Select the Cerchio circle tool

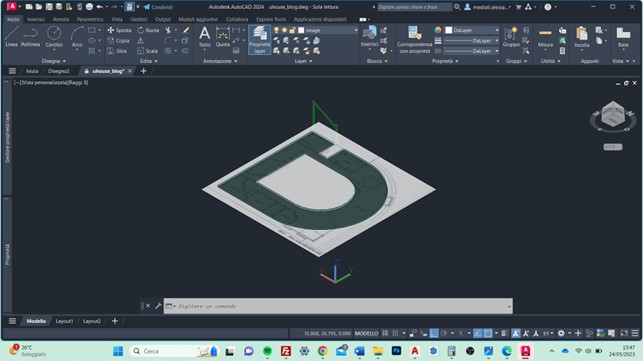pyautogui.click(x=54, y=37)
